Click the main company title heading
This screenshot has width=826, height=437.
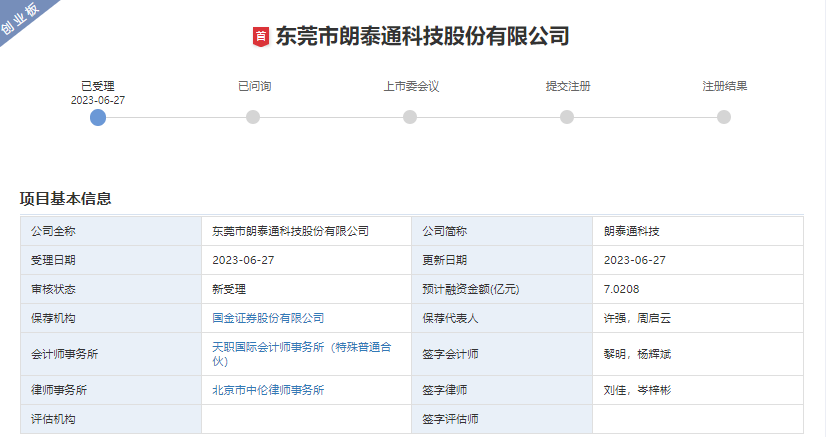coord(422,36)
